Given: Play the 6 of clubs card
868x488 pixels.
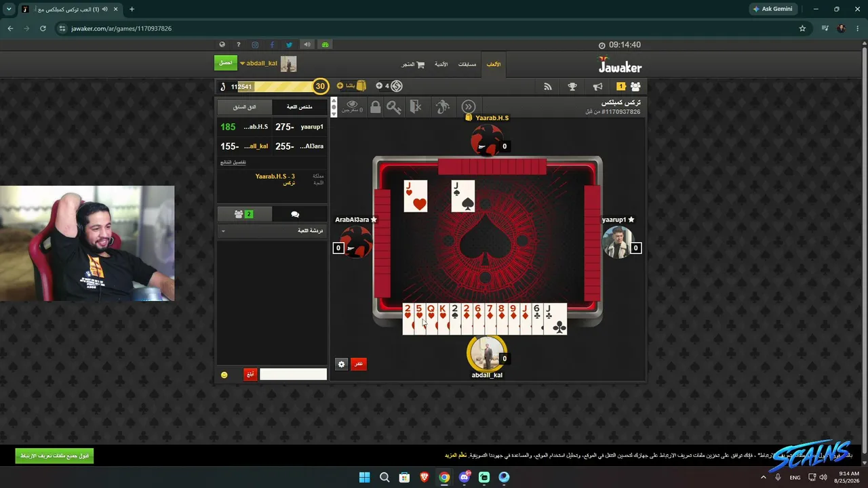Looking at the screenshot, I should point(537,319).
